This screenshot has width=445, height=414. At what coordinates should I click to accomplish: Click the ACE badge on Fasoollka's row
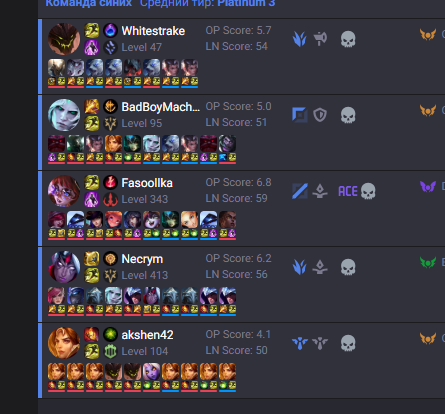(348, 191)
